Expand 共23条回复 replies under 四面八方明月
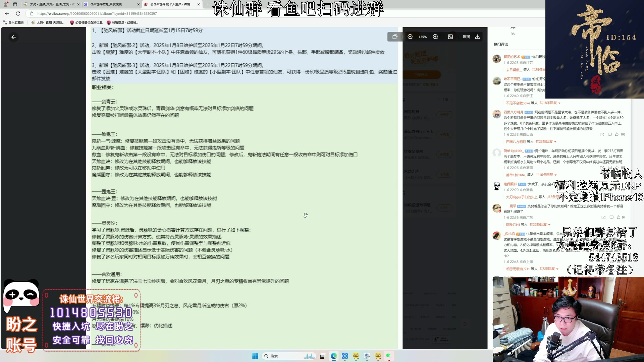 coord(546,141)
